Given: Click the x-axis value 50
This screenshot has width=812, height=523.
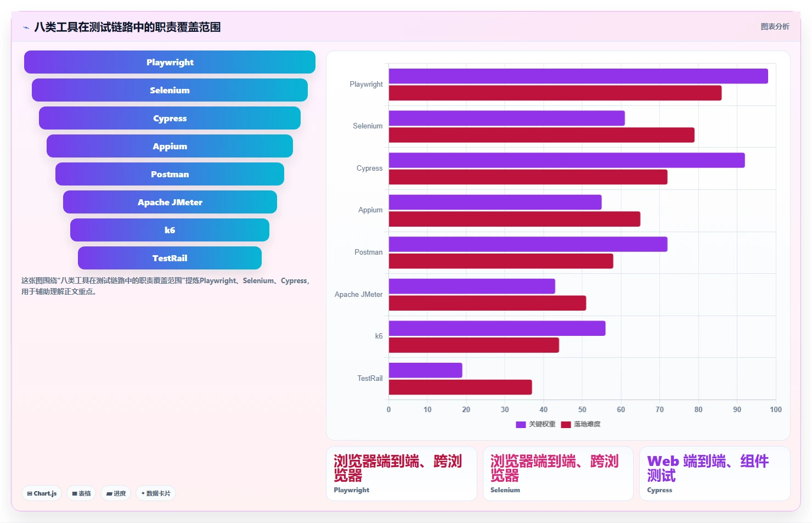Looking at the screenshot, I should [x=582, y=409].
